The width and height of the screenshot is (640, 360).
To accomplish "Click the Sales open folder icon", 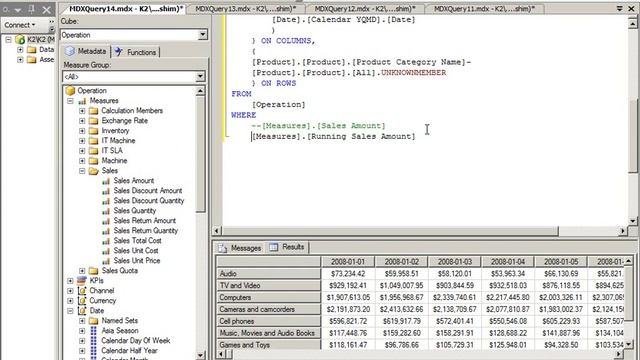I will [94, 171].
